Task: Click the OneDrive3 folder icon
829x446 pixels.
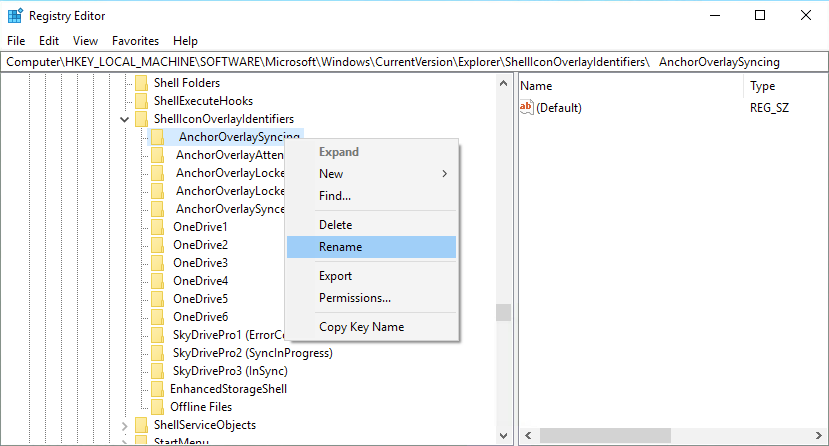Action: tap(157, 263)
